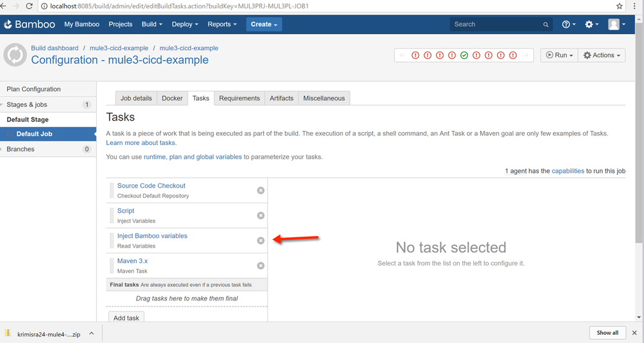Open the Build dashboard breadcrumb
Image resolution: width=644 pixels, height=343 pixels.
(x=55, y=48)
